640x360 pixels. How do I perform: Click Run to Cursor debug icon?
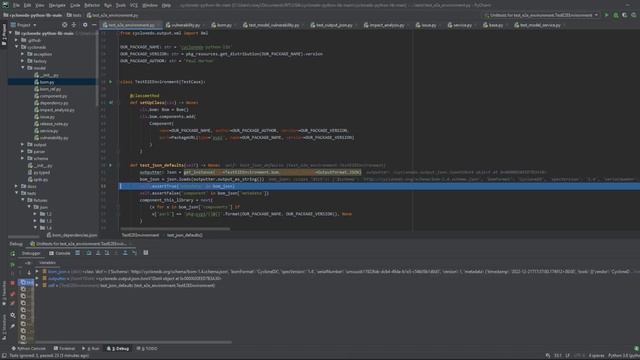click(x=134, y=253)
